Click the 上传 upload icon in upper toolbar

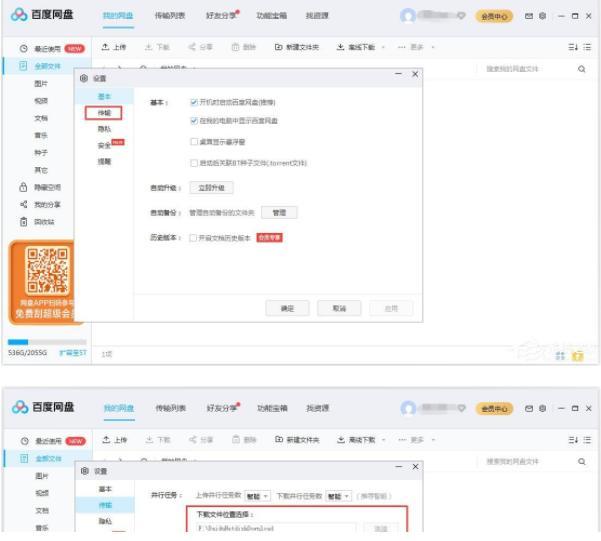coord(105,47)
